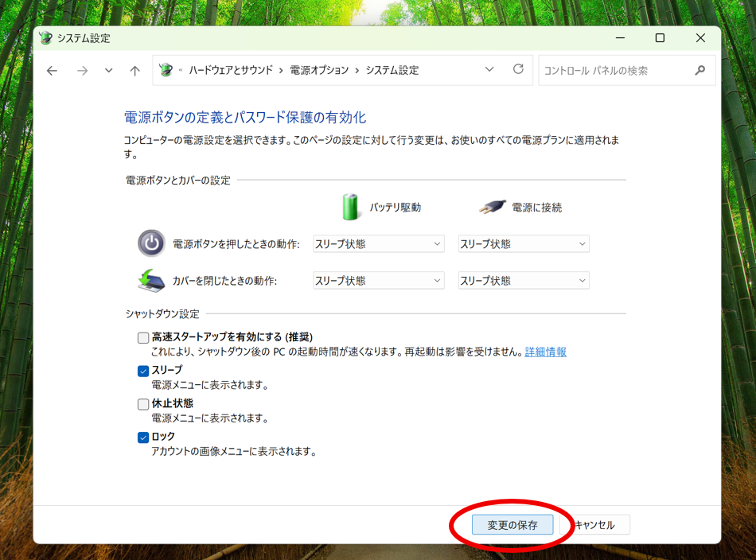
Task: Click the control panel icon in address bar
Action: [x=166, y=70]
